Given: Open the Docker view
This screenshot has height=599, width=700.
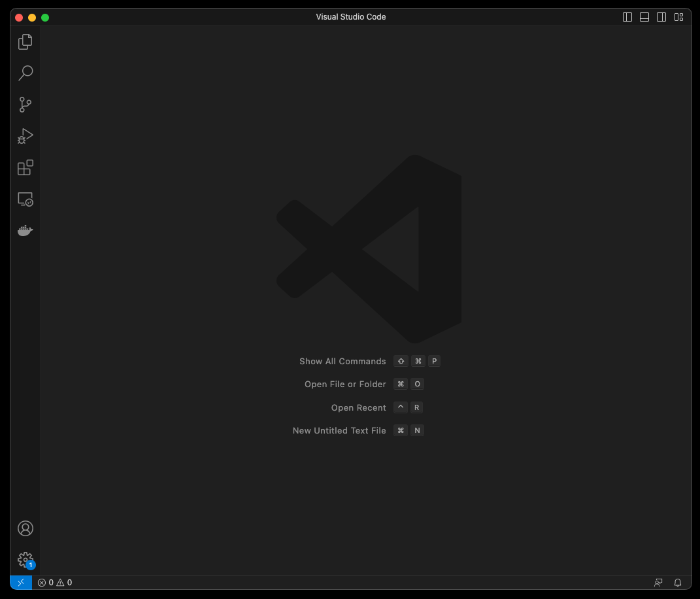Looking at the screenshot, I should coord(25,230).
